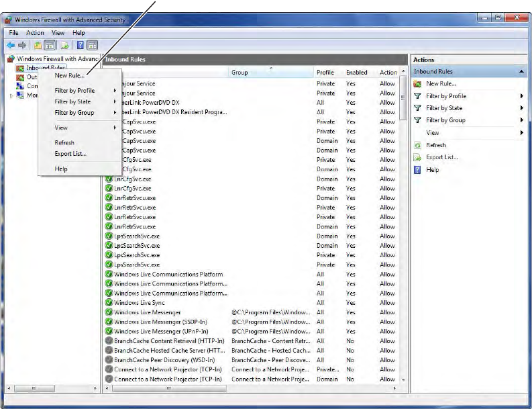Select Inbound Rules in the console tree
The height and width of the screenshot is (409, 532).
[x=46, y=68]
